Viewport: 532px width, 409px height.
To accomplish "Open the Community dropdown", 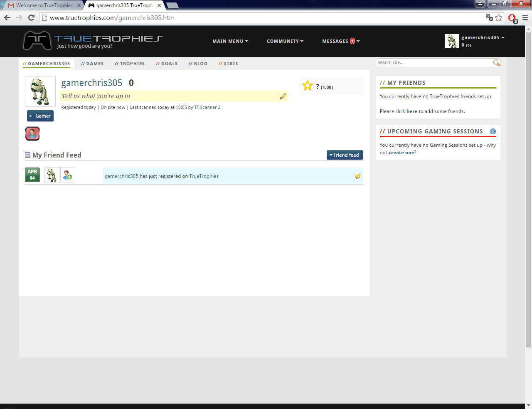I will coord(285,41).
